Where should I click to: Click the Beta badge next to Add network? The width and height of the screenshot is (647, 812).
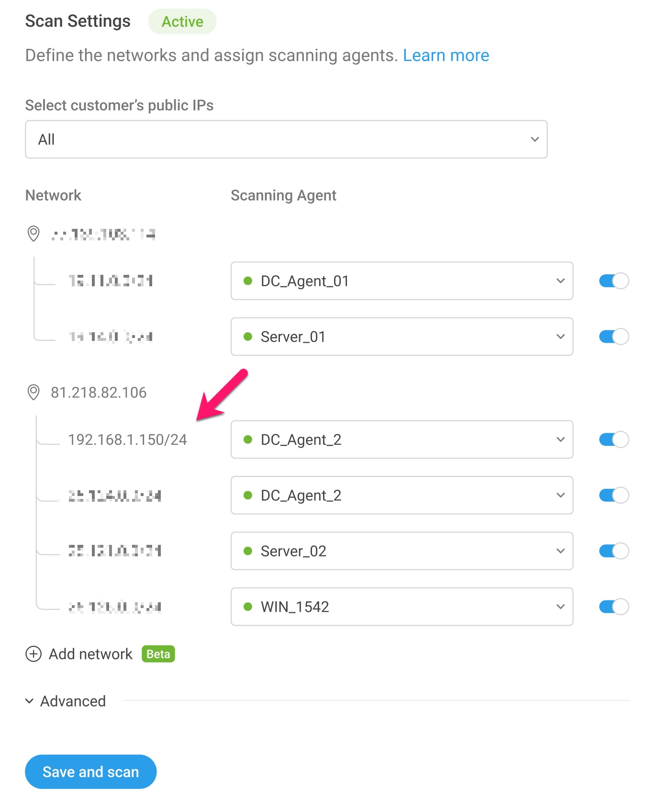pos(158,654)
